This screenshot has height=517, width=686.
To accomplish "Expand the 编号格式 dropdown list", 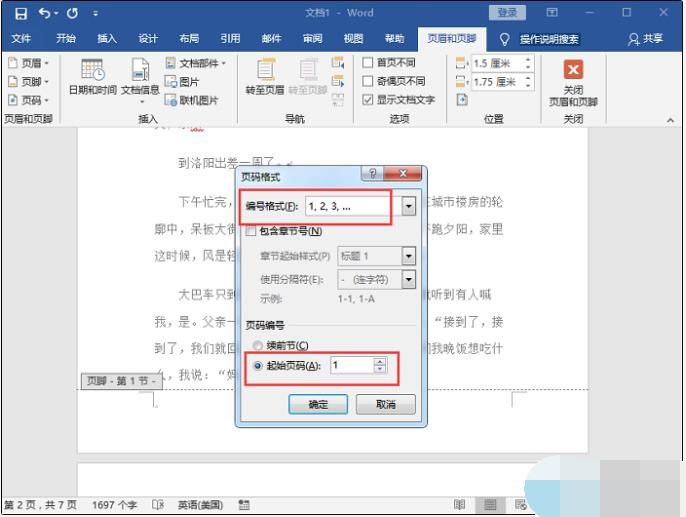I will point(408,206).
